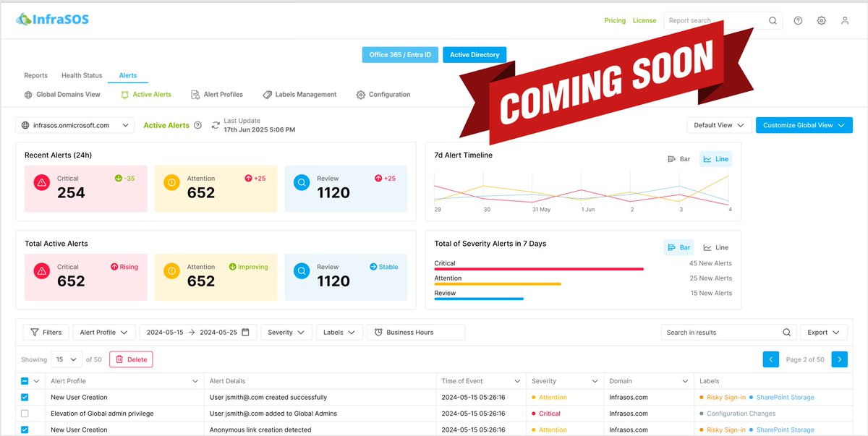This screenshot has height=436, width=868.
Task: Switch 7d Alert Timeline to Line view
Action: [715, 159]
